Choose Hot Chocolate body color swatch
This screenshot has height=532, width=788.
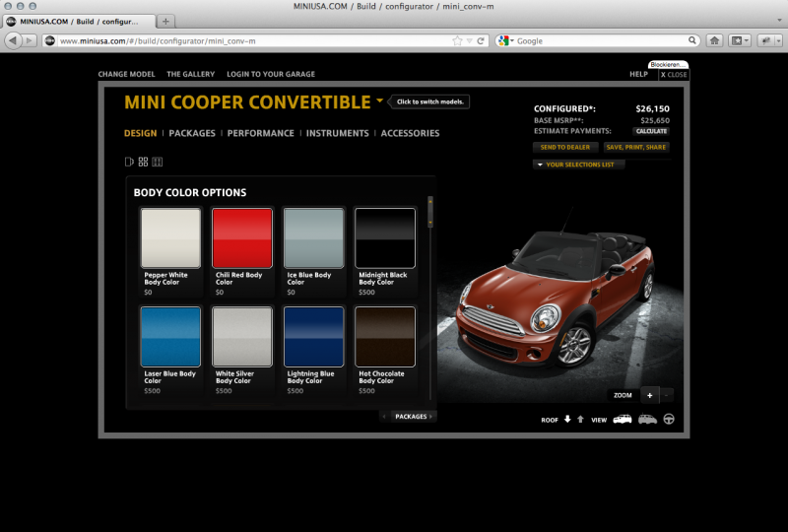point(385,336)
